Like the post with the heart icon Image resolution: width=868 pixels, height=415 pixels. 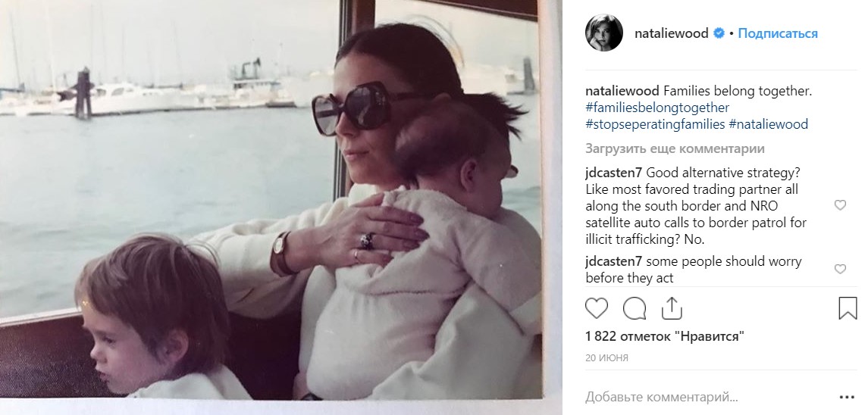(x=596, y=308)
